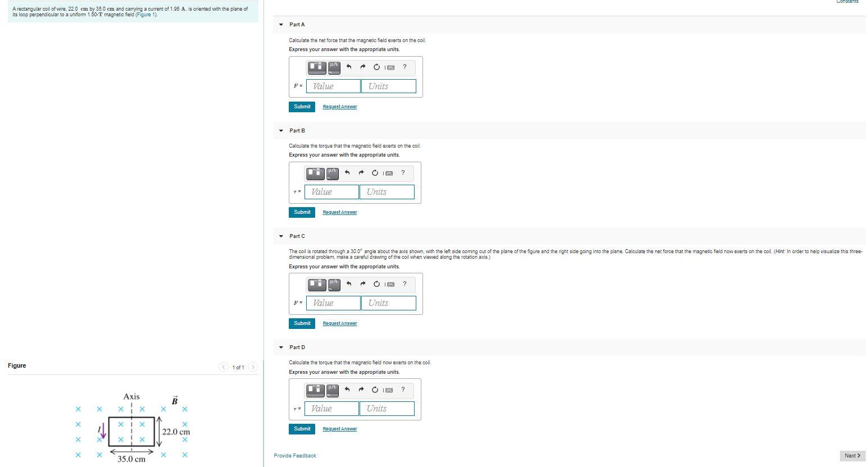Image resolution: width=868 pixels, height=467 pixels.
Task: Collapse the Part B section
Action: tap(281, 131)
